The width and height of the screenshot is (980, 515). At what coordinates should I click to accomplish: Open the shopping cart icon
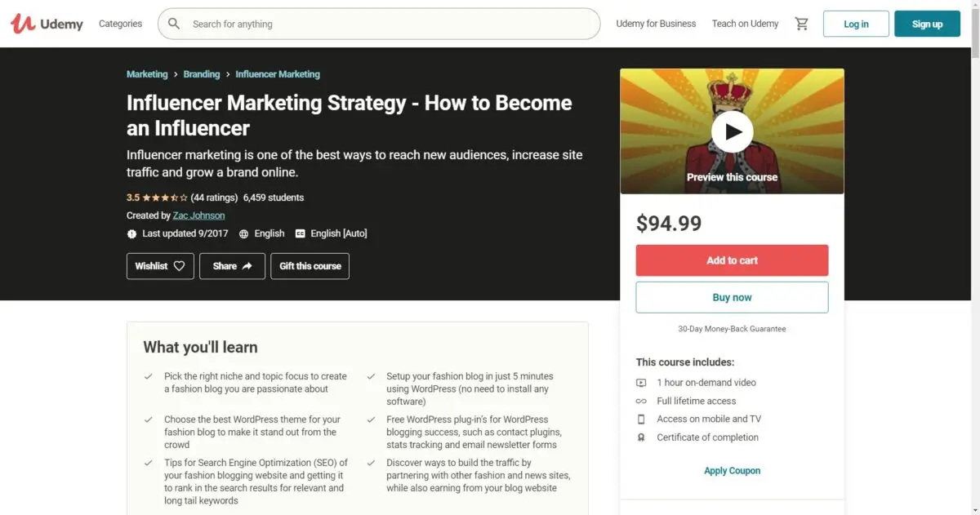802,24
